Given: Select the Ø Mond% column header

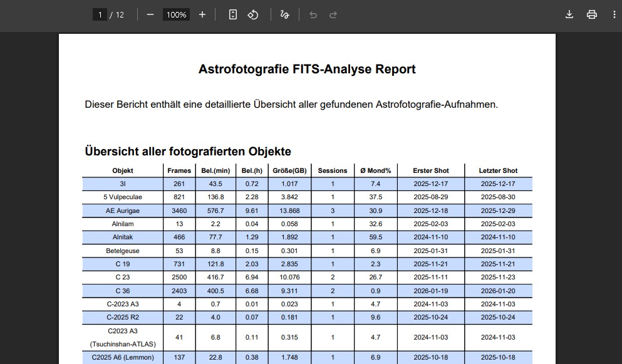Looking at the screenshot, I should tap(376, 170).
